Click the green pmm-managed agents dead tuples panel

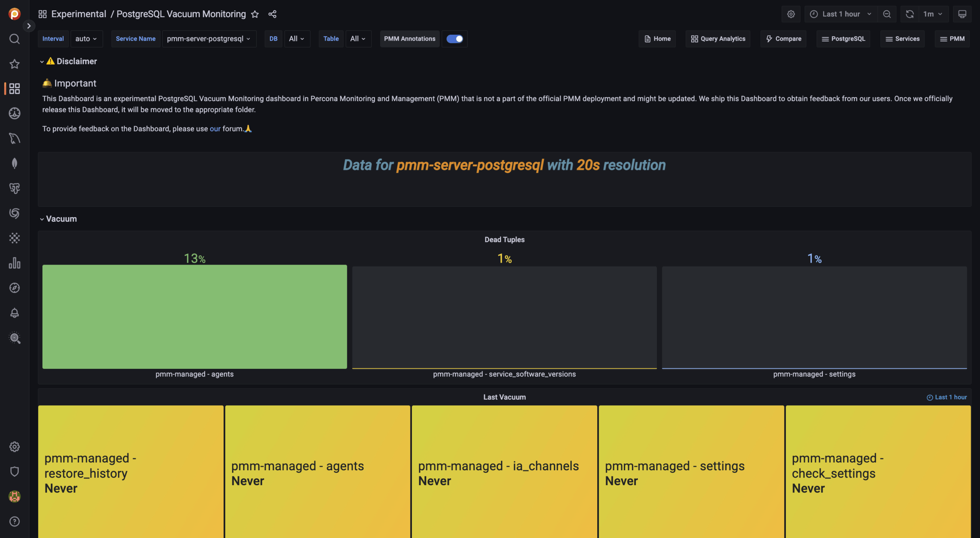[x=194, y=317]
